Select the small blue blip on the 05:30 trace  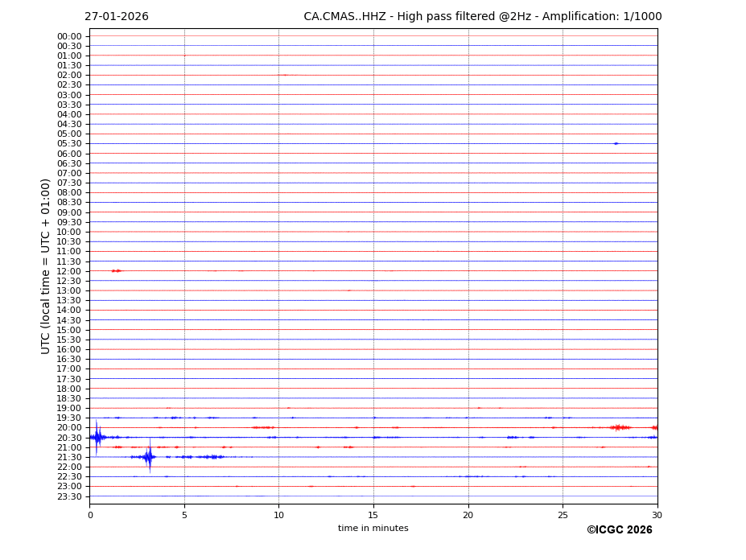[616, 143]
